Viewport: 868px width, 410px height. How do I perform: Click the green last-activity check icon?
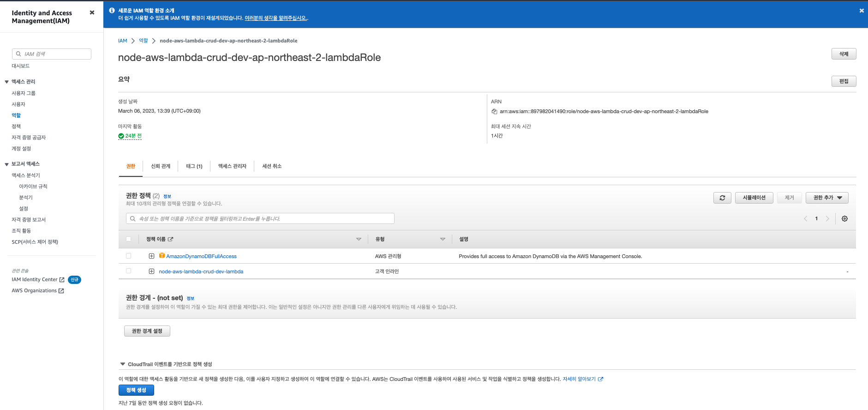(121, 136)
